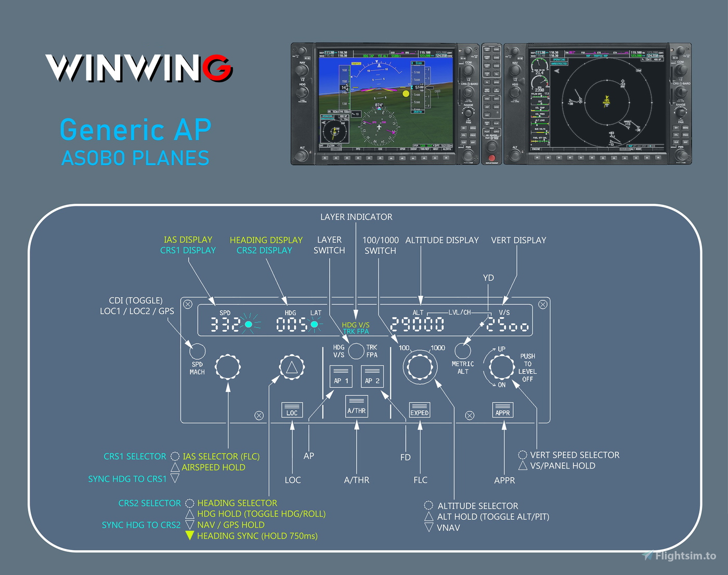
Task: Engage the AP 1 autopilot button
Action: [x=341, y=376]
